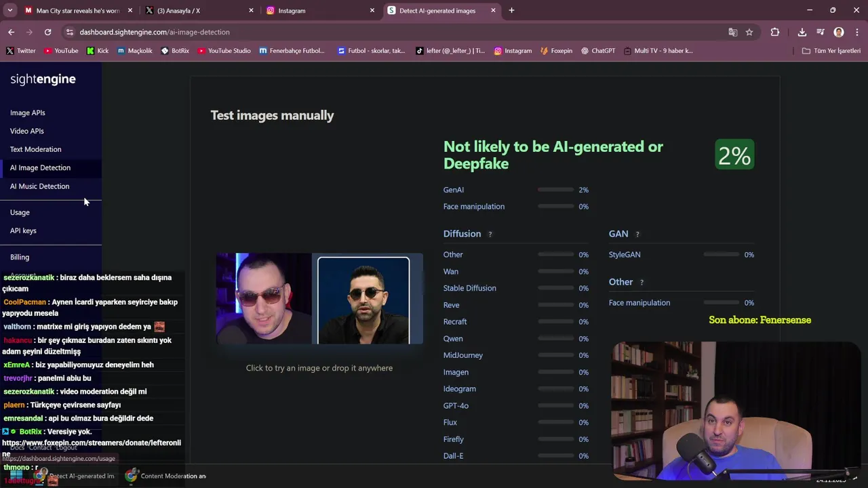868x488 pixels.
Task: Click the GPT-4o row label
Action: coord(456,405)
